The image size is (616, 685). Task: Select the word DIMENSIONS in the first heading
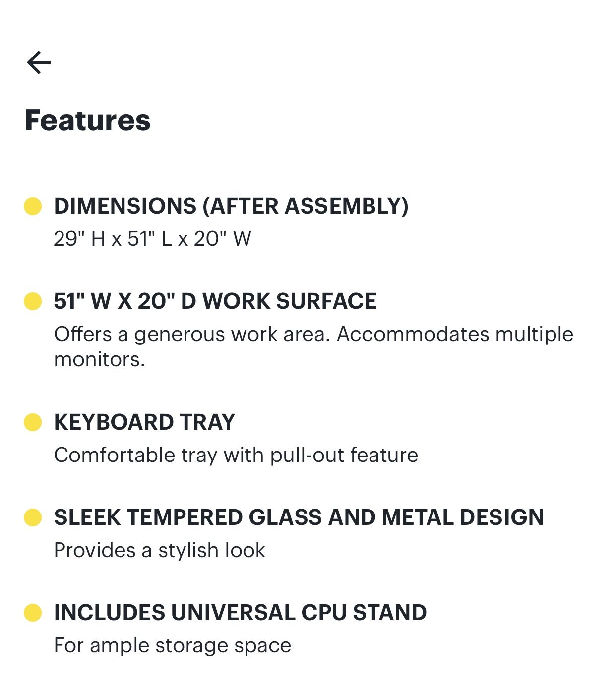[x=125, y=206]
